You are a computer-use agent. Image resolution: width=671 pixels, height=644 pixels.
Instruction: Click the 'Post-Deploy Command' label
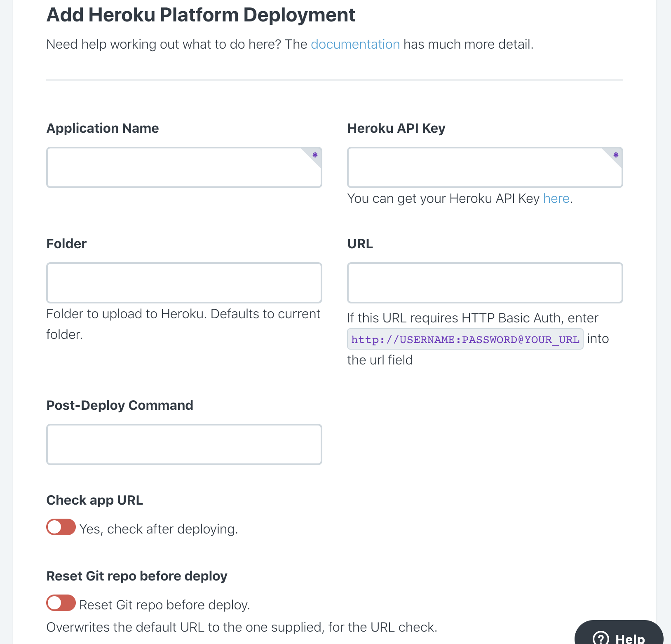(120, 405)
